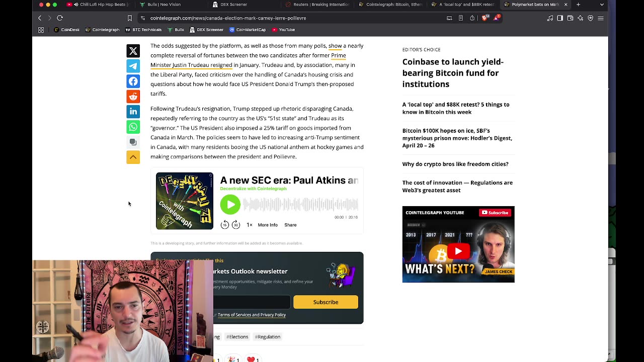
Task: Toggle reader mode icon in address bar
Action: coord(460,18)
